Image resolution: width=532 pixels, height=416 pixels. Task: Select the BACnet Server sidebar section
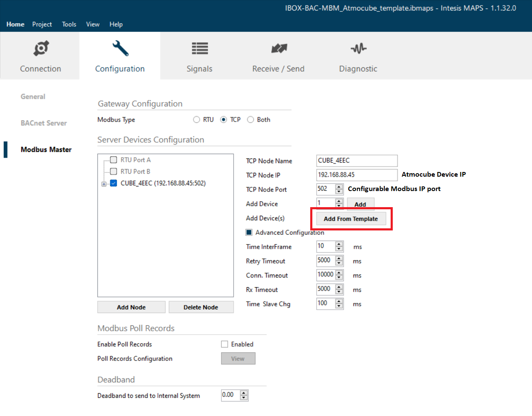tap(43, 123)
